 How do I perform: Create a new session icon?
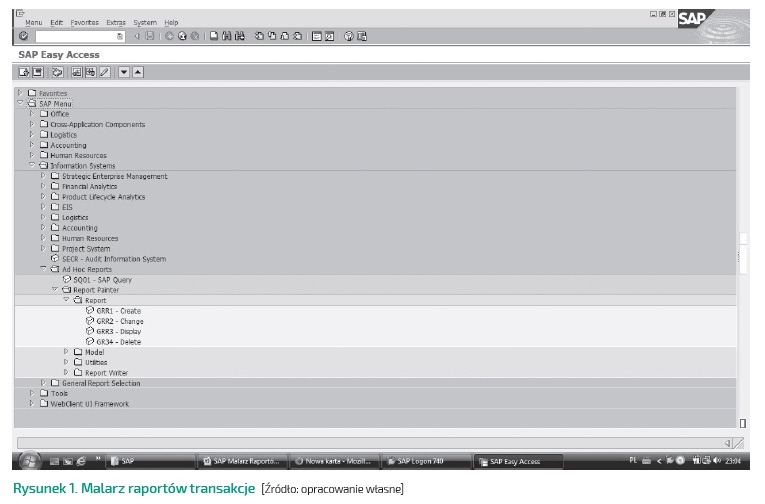click(317, 36)
